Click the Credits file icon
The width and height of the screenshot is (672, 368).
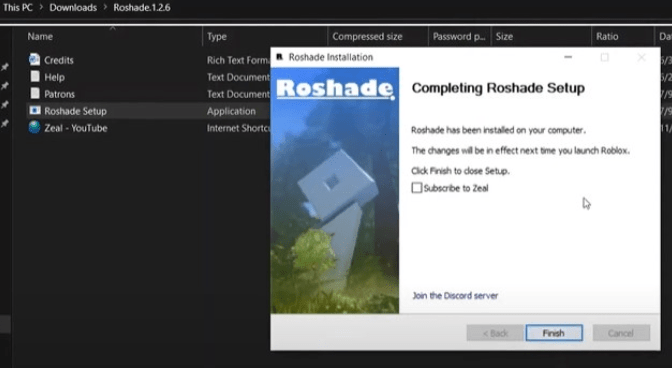[x=35, y=60]
